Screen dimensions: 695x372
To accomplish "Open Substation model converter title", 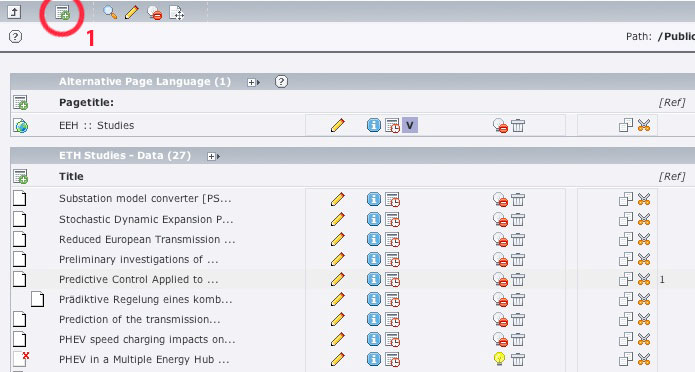I will (x=145, y=199).
